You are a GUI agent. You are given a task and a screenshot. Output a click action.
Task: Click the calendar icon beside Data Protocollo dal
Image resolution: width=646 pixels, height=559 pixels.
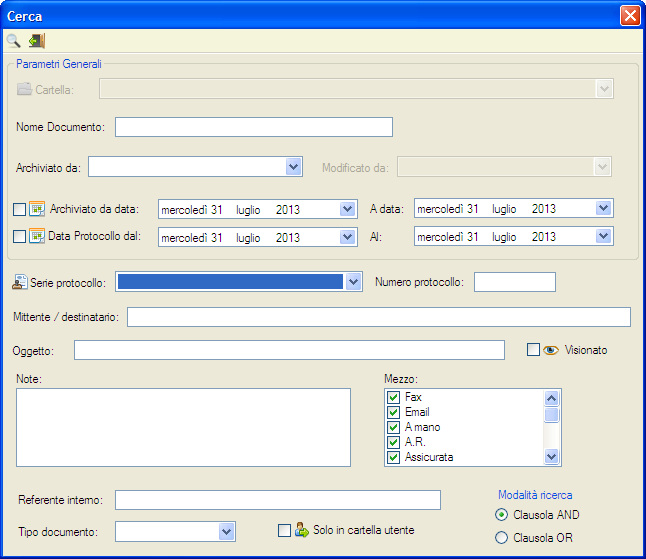point(37,236)
